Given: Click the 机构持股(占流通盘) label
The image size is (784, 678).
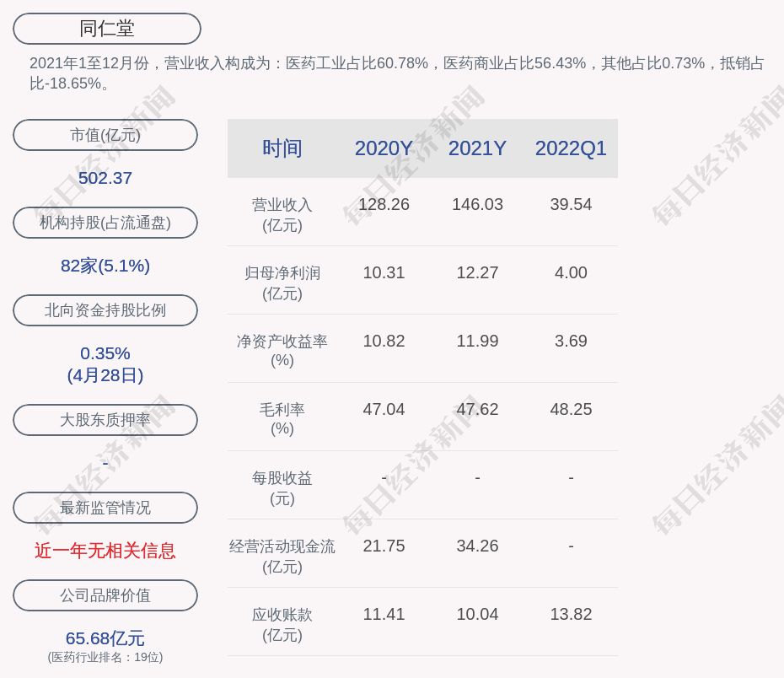Looking at the screenshot, I should click(105, 223).
